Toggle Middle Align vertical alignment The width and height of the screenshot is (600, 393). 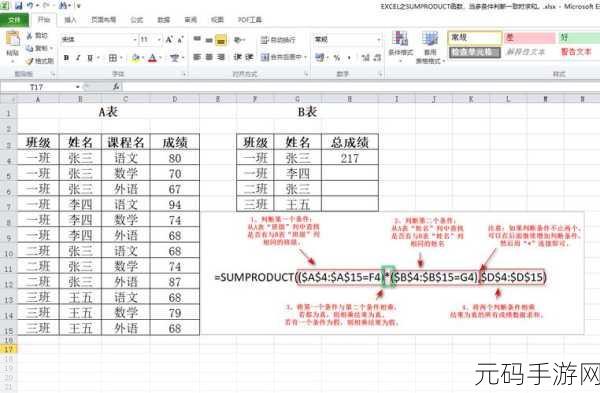coord(209,39)
